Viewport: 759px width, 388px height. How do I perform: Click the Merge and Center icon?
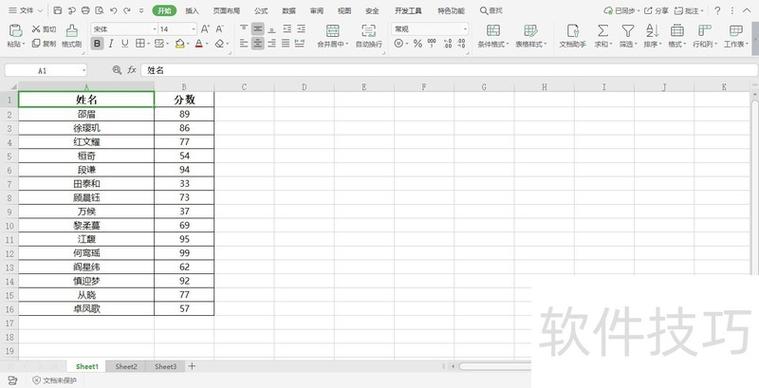333,30
